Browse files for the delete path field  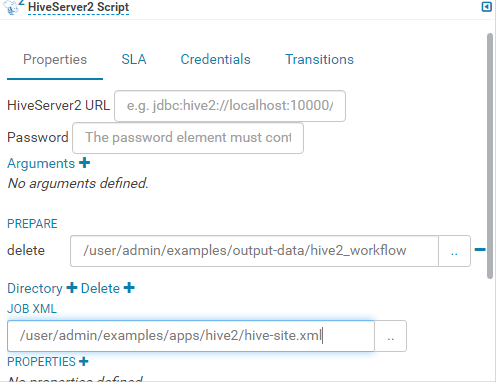pos(454,251)
